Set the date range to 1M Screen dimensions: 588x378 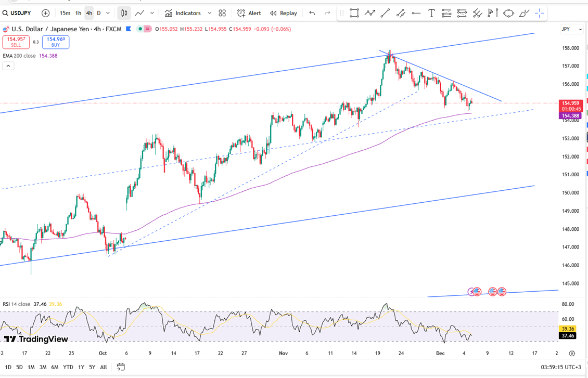pos(31,367)
